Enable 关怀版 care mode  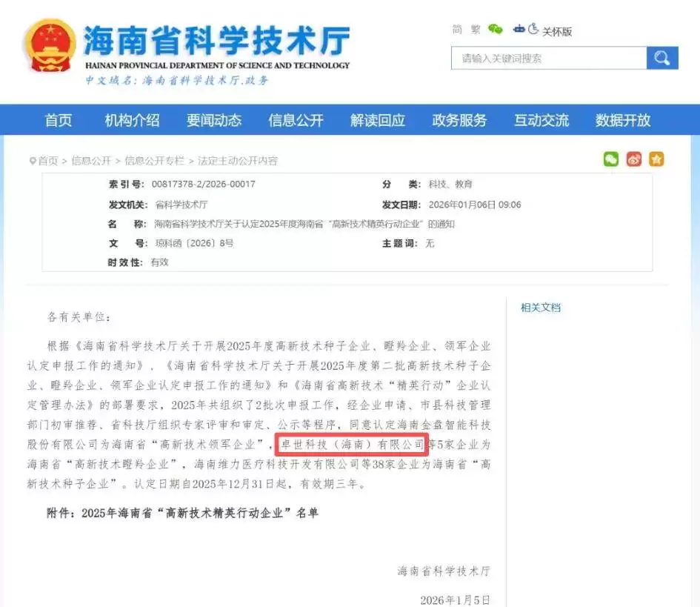557,31
